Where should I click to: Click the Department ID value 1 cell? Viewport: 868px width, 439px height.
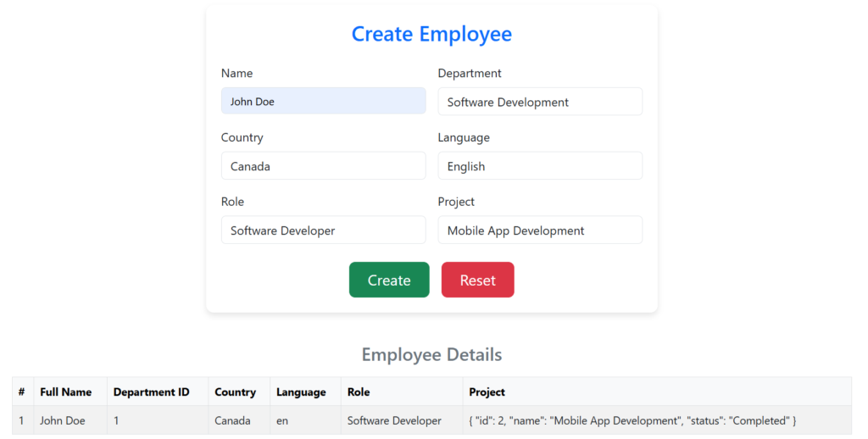point(158,420)
